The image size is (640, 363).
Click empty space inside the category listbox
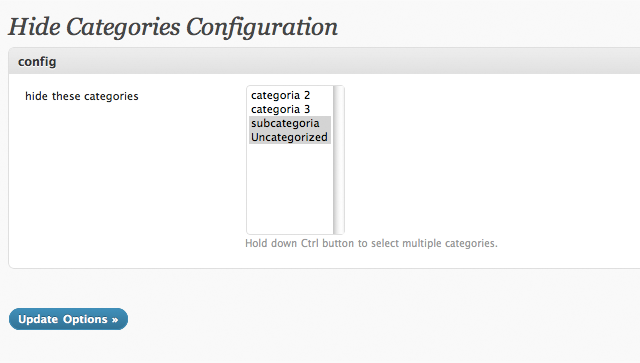click(x=290, y=188)
